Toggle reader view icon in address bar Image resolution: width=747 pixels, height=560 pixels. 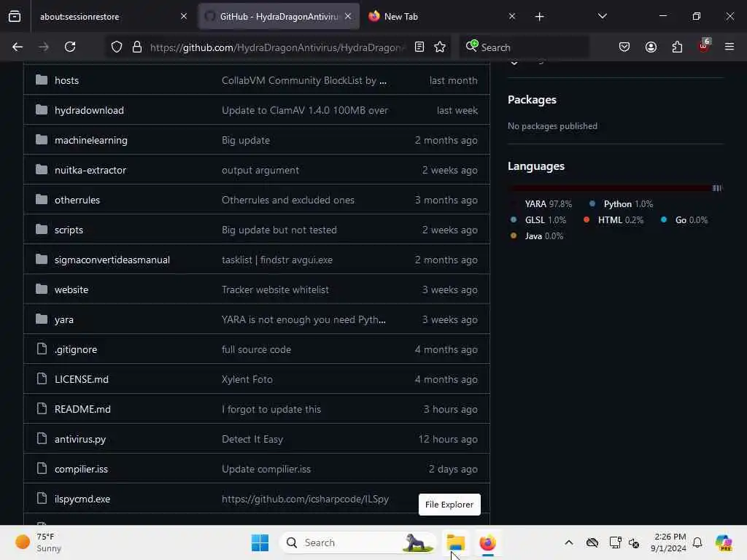coord(419,47)
